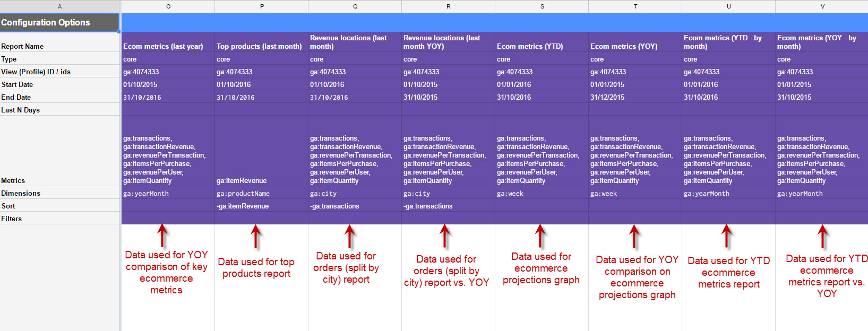Click the -ga:transactions sort cell in column Q
868x331 pixels.
tap(355, 206)
